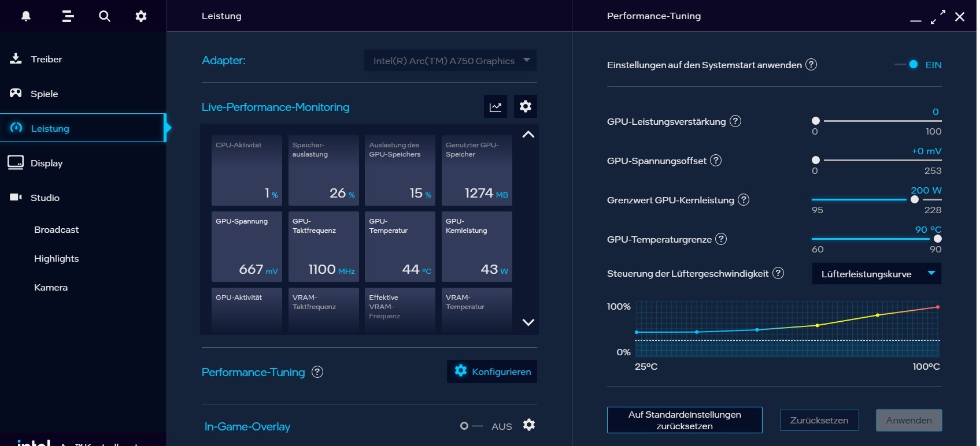Click the 90 °C temperature limit value
980x446 pixels.
(929, 229)
